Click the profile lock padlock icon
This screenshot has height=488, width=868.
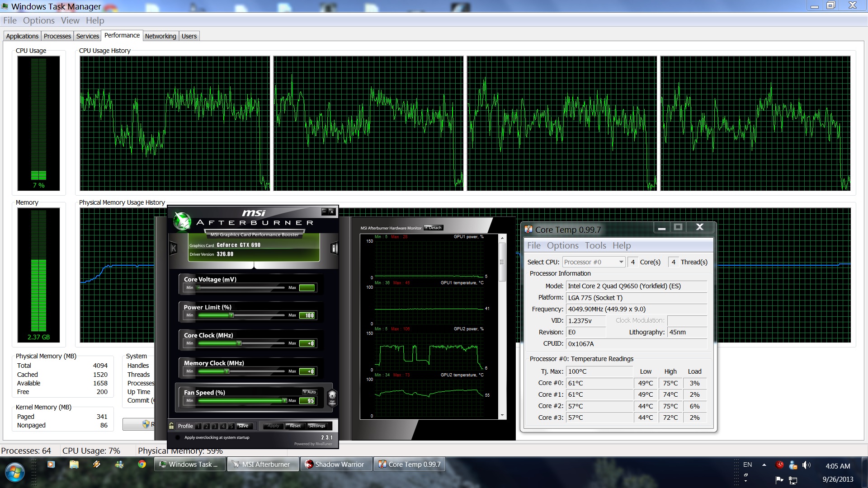[x=171, y=426]
